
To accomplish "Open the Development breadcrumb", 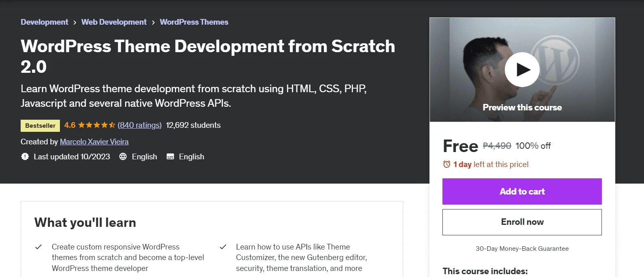I will [45, 22].
